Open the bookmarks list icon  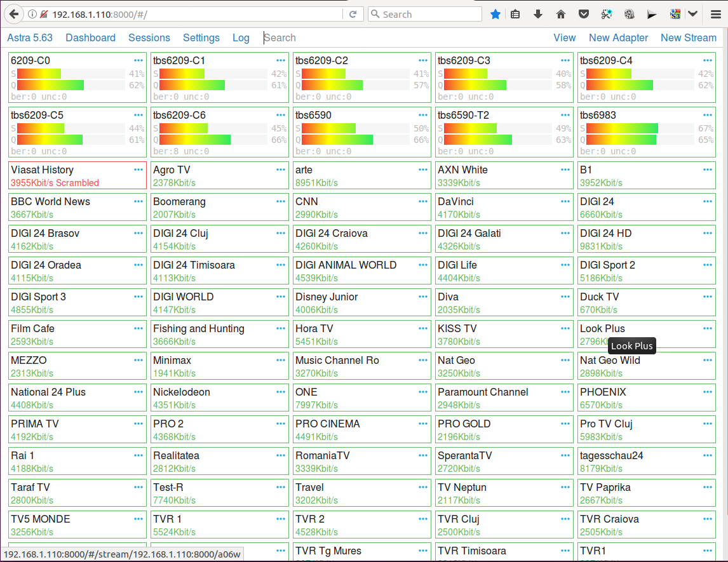tap(515, 14)
